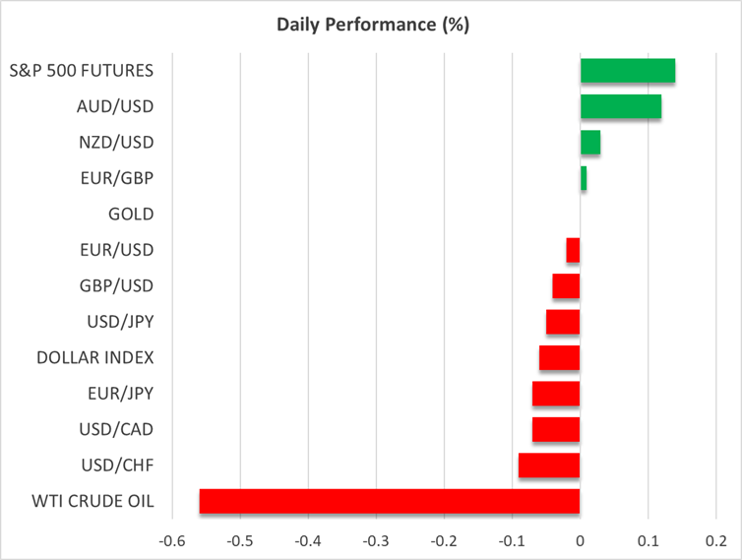742x560 pixels.
Task: Select the red EUR/USD bar
Action: [573, 250]
